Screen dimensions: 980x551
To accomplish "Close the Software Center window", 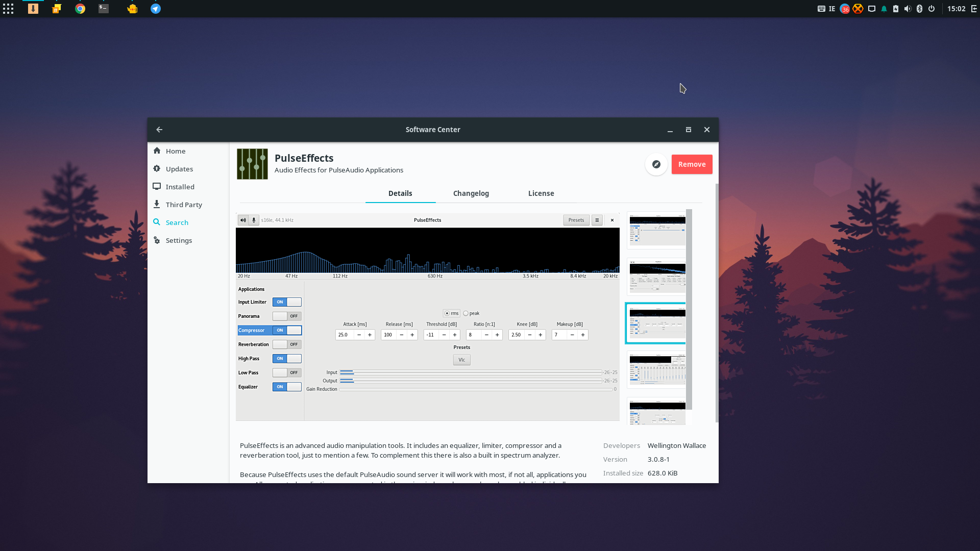I will (x=707, y=130).
